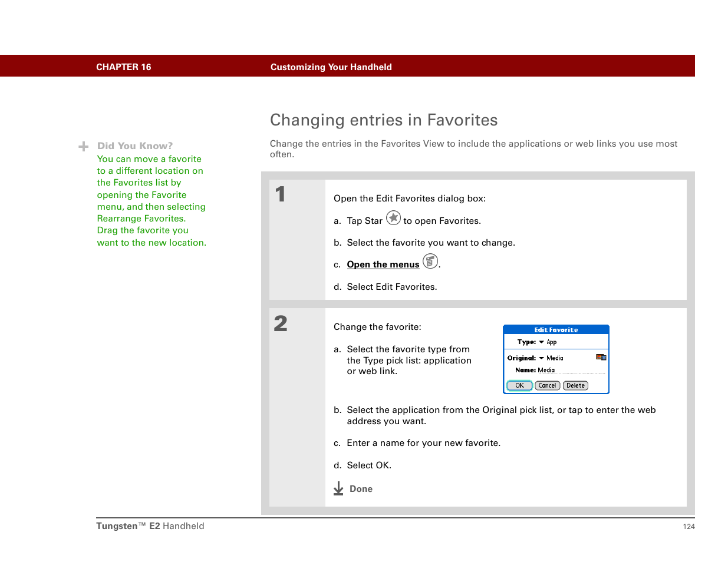
Task: Click the 'Changing entries in Favorites' heading
Action: pyautogui.click(x=384, y=120)
